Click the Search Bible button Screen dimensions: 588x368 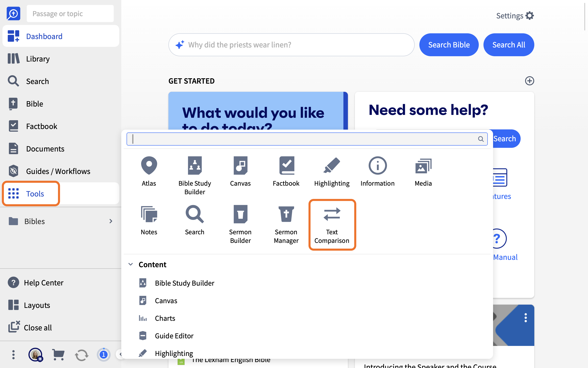(449, 45)
